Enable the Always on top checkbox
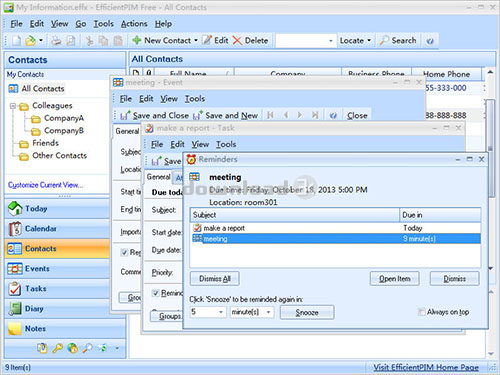This screenshot has height=375, width=500. coord(422,312)
